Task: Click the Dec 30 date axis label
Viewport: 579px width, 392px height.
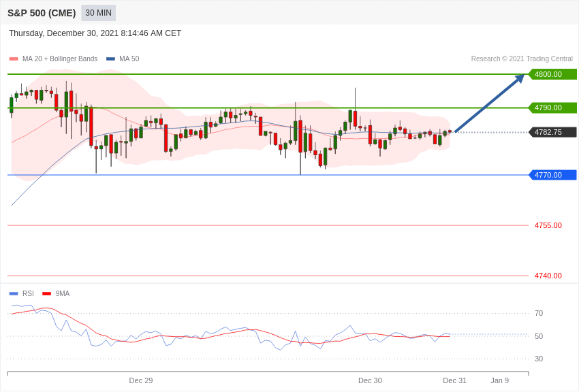Action: (x=370, y=380)
